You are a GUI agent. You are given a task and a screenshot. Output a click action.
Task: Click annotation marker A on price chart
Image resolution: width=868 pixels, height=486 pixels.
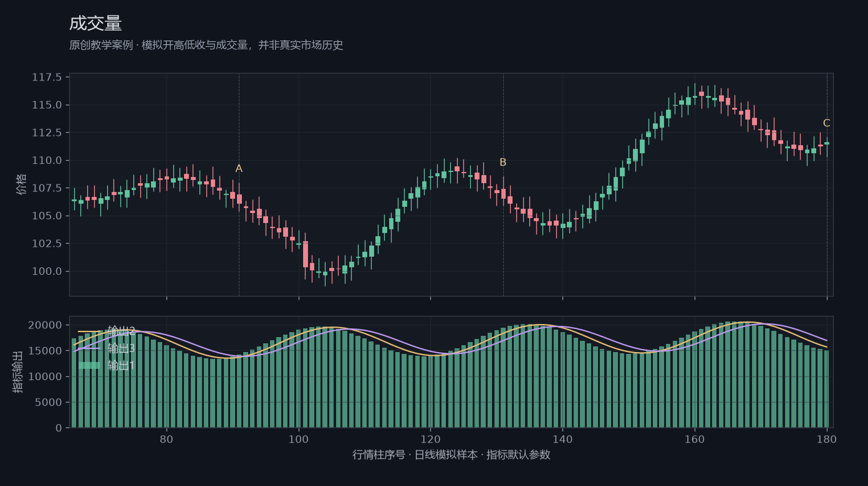[x=239, y=169]
